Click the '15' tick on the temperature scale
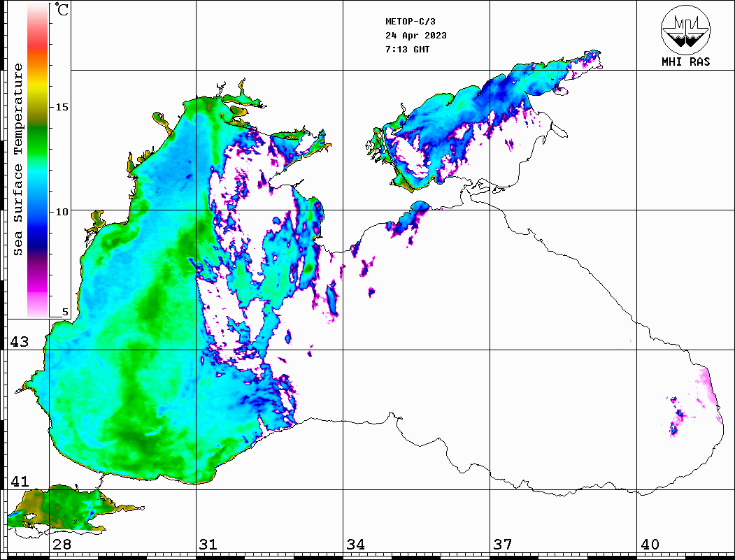735x560 pixels. (62, 107)
